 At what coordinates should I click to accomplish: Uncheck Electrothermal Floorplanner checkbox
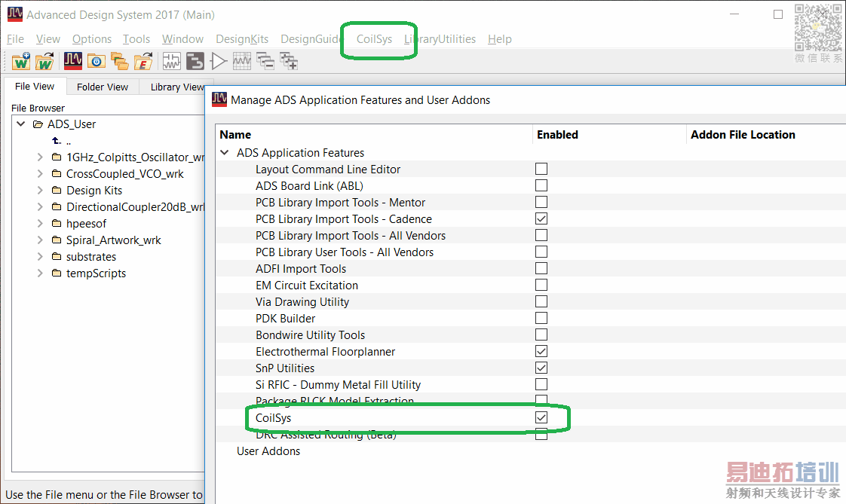(x=541, y=351)
